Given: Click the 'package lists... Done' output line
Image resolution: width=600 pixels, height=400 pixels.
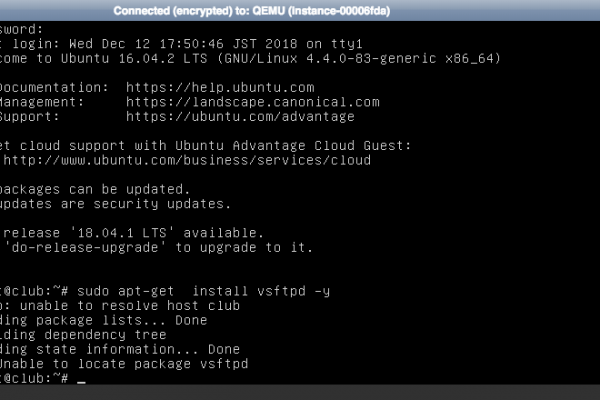Looking at the screenshot, I should 103,320.
